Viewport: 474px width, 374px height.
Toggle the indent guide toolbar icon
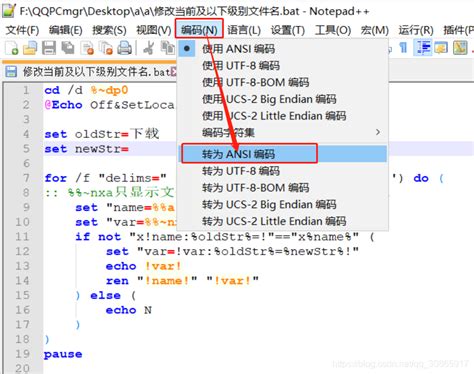pyautogui.click(x=423, y=48)
